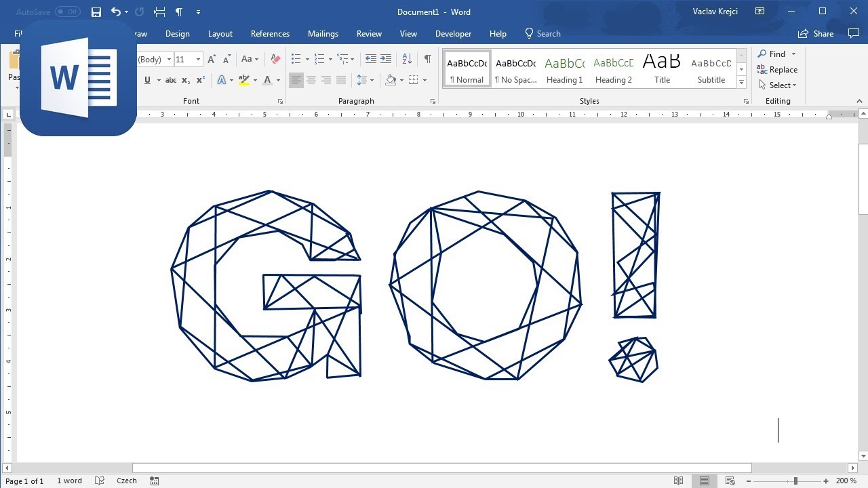Click the Share button
Viewport: 868px width, 488px height.
tap(816, 34)
